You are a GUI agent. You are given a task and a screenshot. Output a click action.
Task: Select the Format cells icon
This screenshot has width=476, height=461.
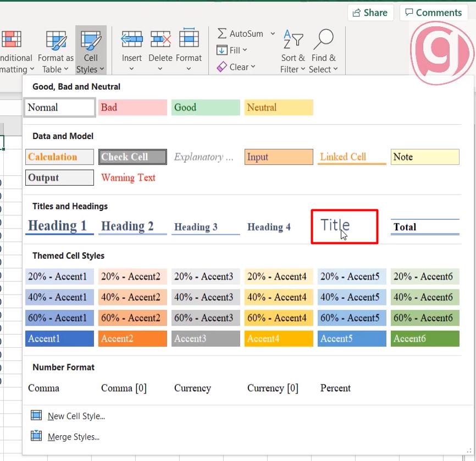[189, 39]
